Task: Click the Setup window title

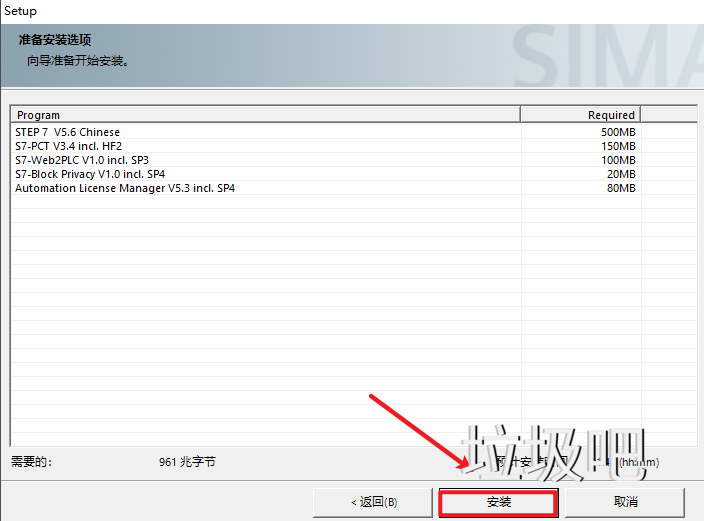Action: point(19,11)
